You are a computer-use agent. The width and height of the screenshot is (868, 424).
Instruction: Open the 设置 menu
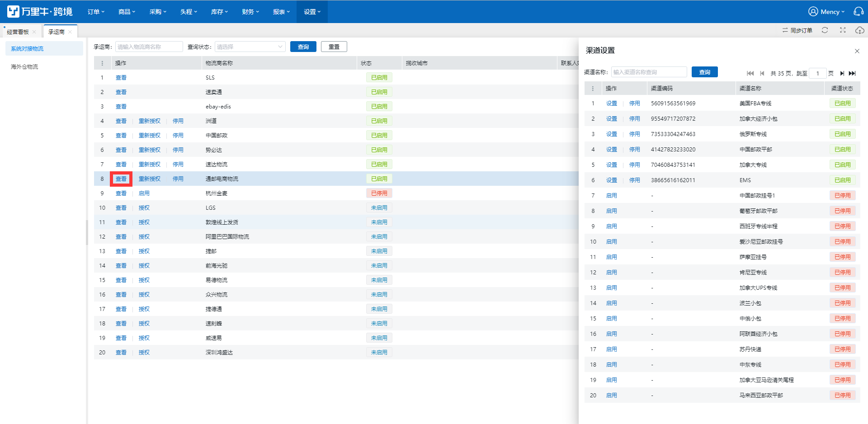tap(312, 12)
